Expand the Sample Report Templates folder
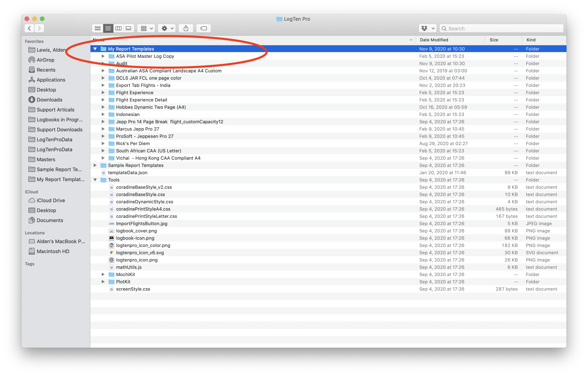This screenshot has height=376, width=588. [95, 165]
